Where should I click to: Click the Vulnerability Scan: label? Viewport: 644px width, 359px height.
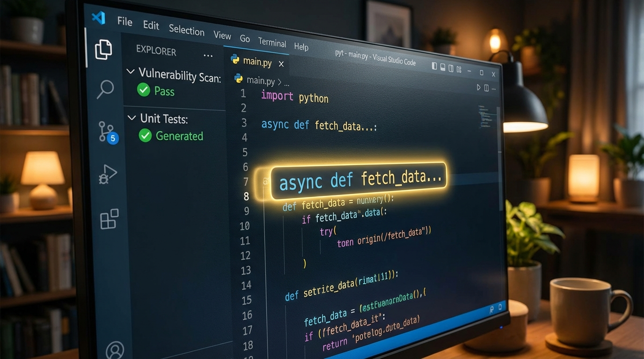pos(180,75)
